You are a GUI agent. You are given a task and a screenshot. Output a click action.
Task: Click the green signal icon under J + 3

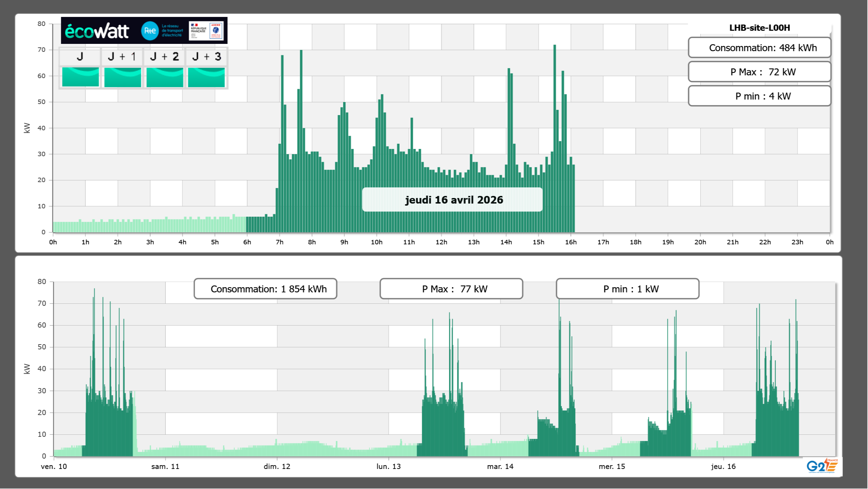pos(206,77)
